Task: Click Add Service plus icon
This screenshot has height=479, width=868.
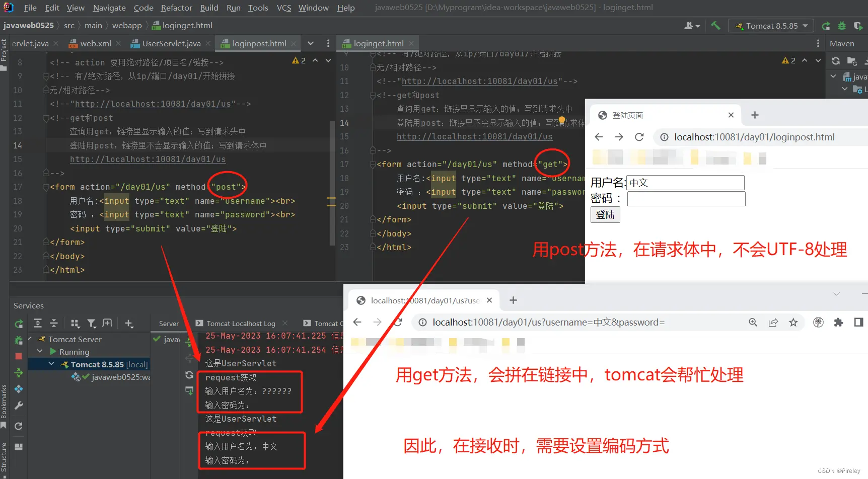Action: pos(129,324)
